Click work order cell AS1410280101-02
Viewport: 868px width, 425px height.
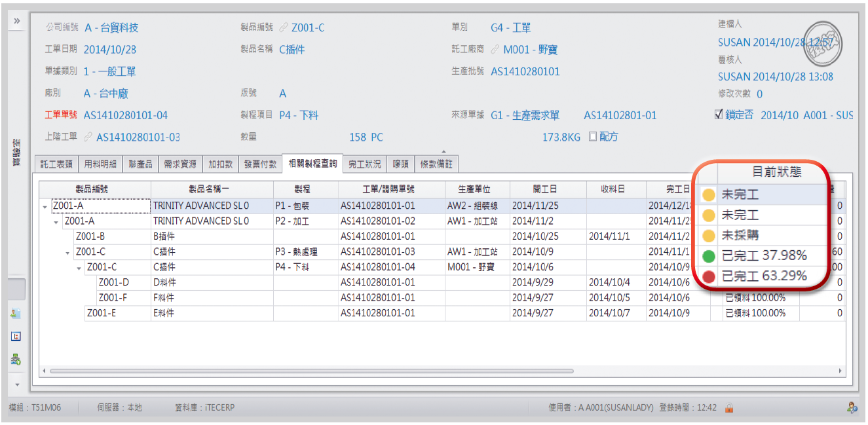coord(392,221)
